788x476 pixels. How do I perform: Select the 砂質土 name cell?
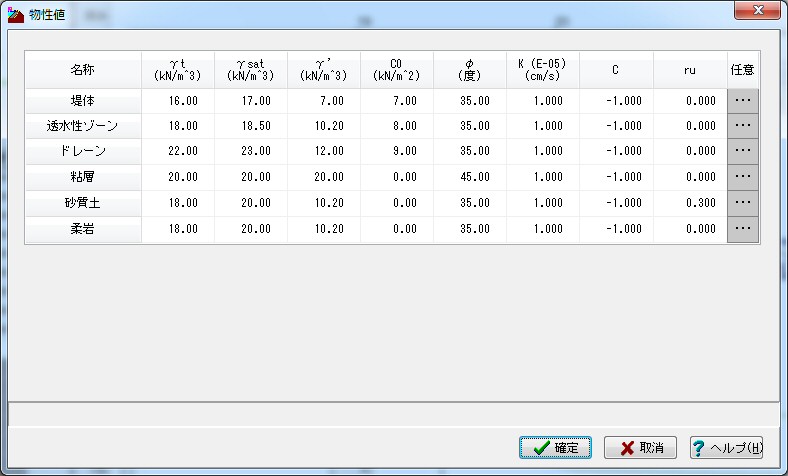click(x=83, y=203)
